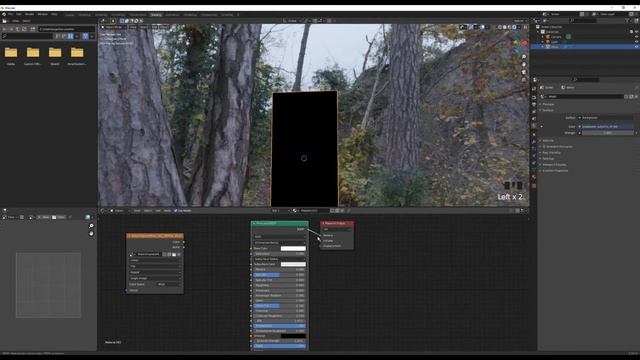Open Modifier properties tab icon
This screenshot has height=360, width=640.
pyautogui.click(x=534, y=141)
